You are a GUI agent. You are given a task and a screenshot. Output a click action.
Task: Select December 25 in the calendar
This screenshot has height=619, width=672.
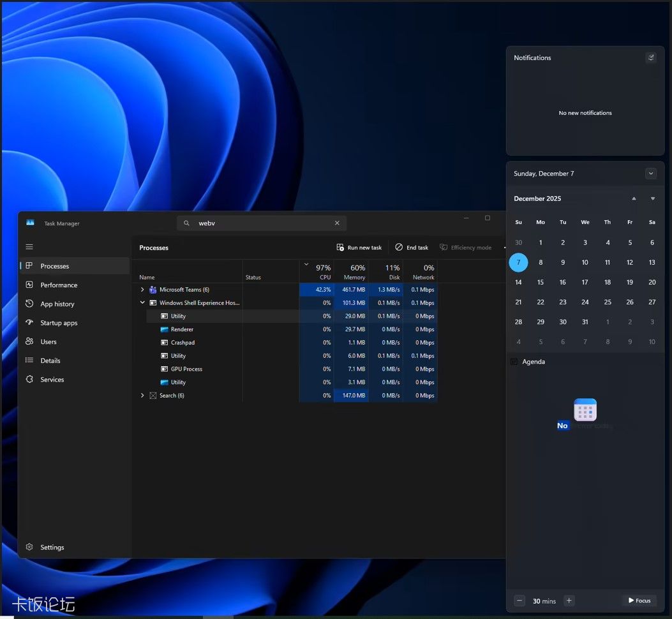(x=608, y=302)
